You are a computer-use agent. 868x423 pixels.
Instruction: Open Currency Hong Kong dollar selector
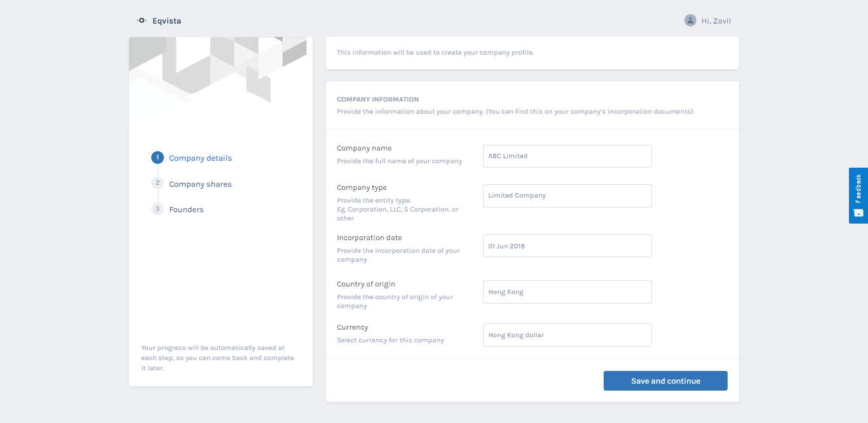(567, 335)
